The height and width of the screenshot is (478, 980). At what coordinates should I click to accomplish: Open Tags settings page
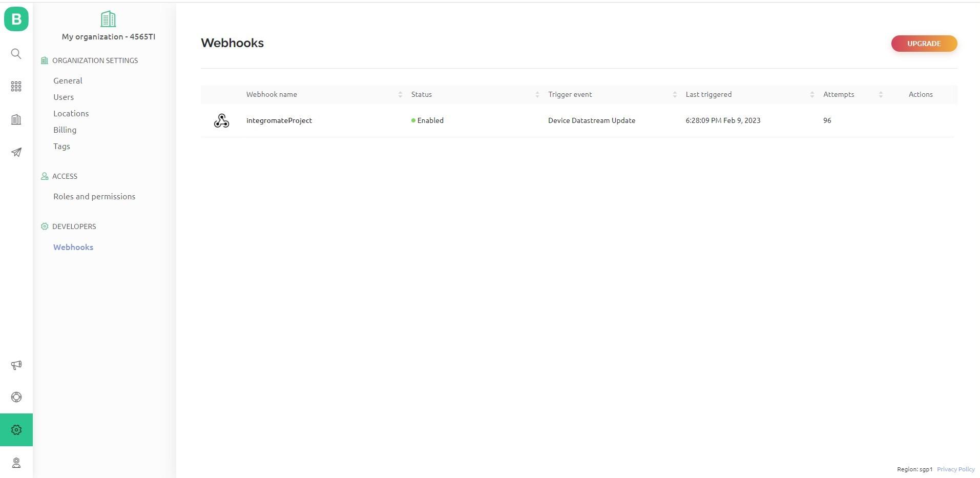coord(61,146)
